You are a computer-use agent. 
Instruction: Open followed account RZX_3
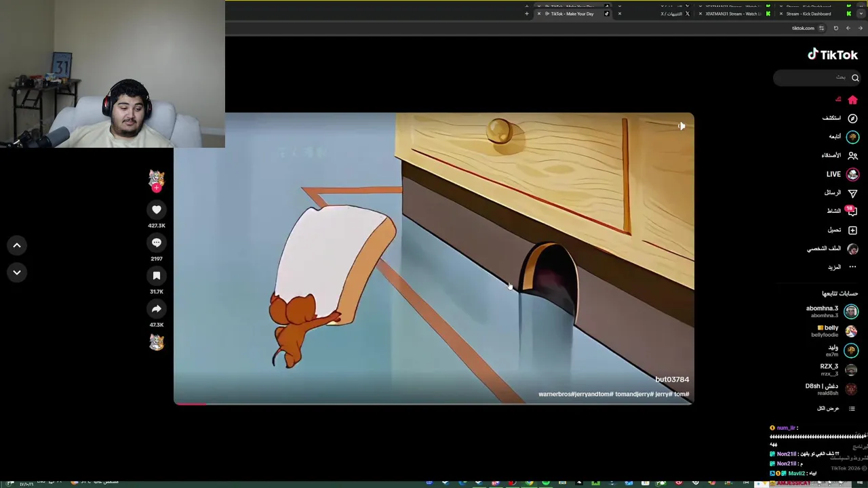click(x=839, y=369)
